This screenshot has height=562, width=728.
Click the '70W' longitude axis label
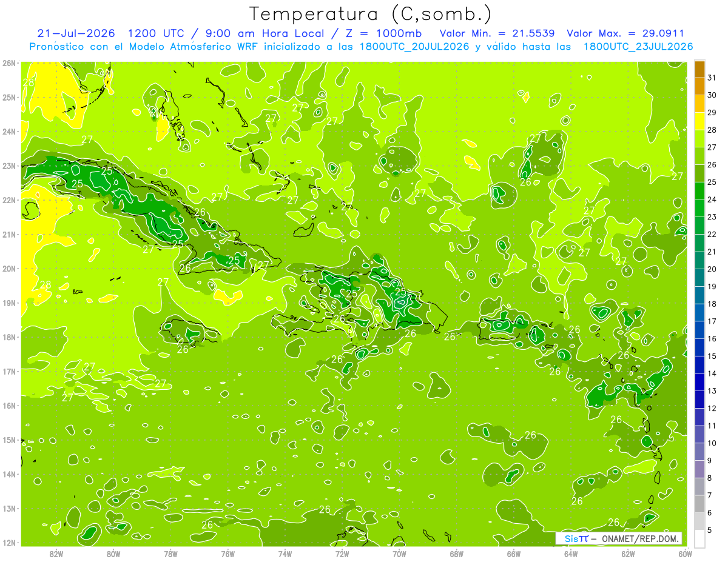(x=399, y=554)
